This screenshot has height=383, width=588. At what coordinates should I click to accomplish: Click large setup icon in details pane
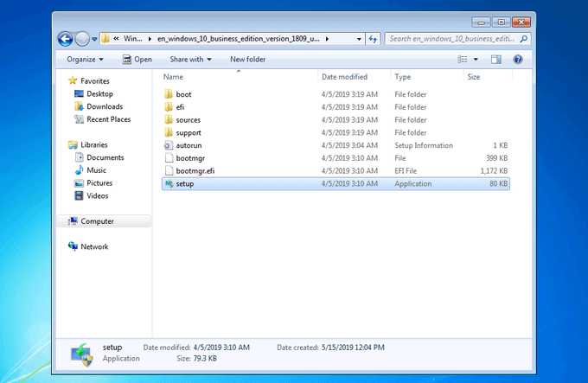82,354
